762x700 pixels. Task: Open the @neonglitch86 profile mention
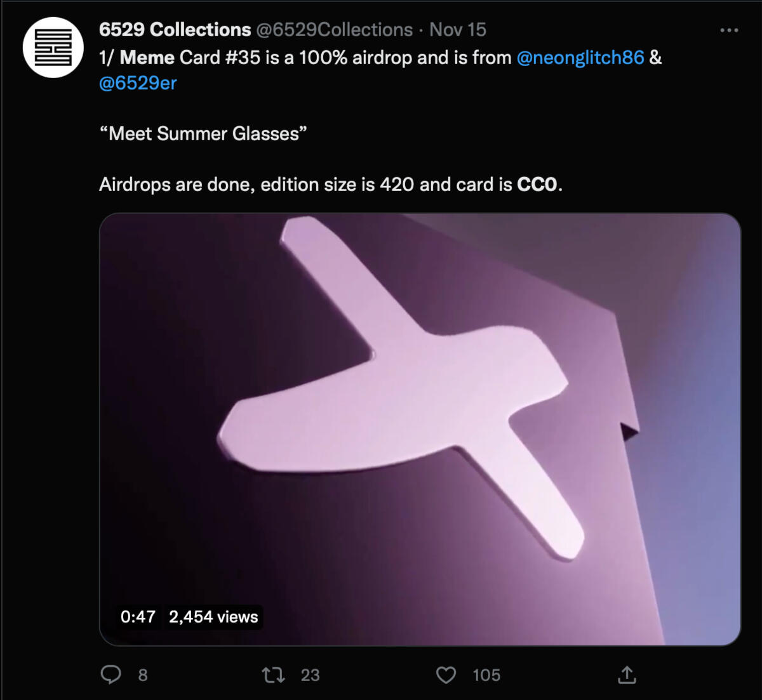tap(580, 58)
